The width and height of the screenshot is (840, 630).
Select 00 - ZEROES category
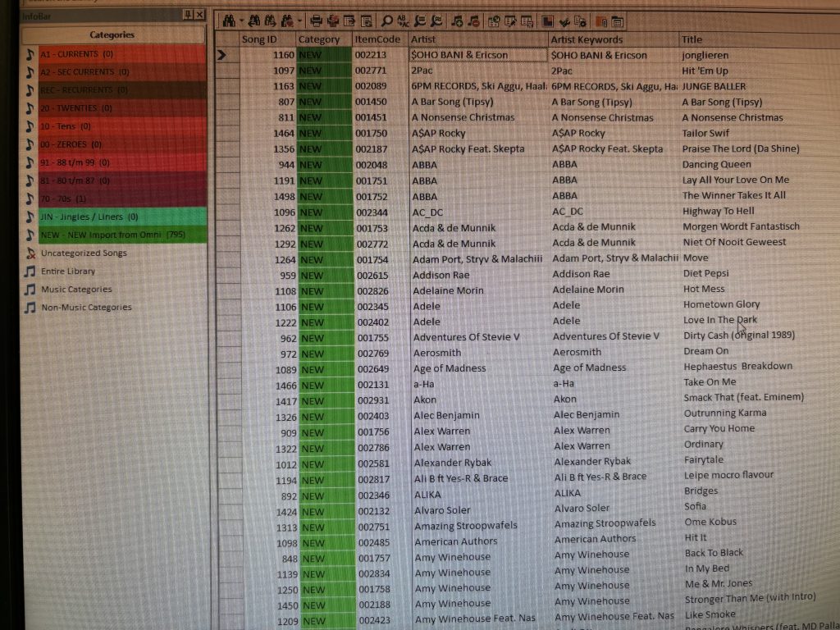122,144
